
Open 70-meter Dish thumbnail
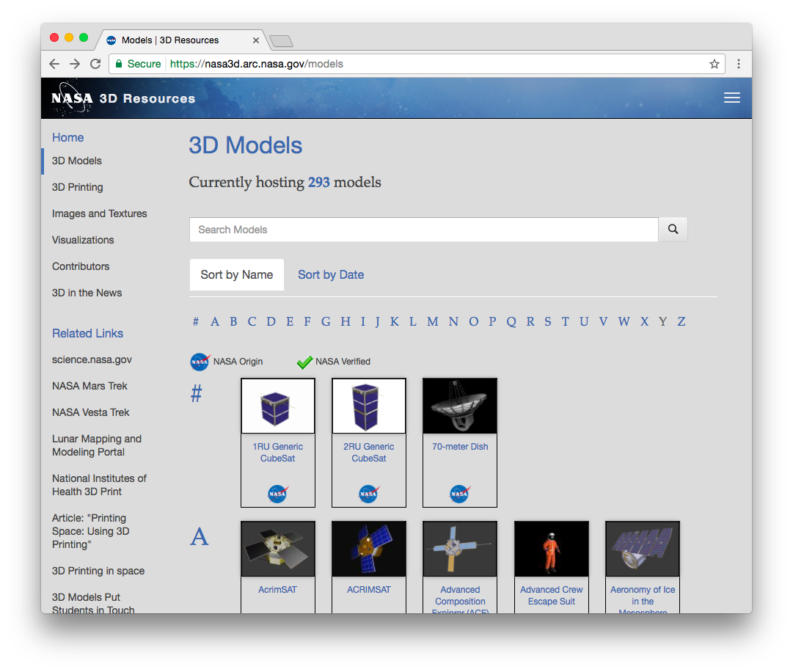pos(460,406)
